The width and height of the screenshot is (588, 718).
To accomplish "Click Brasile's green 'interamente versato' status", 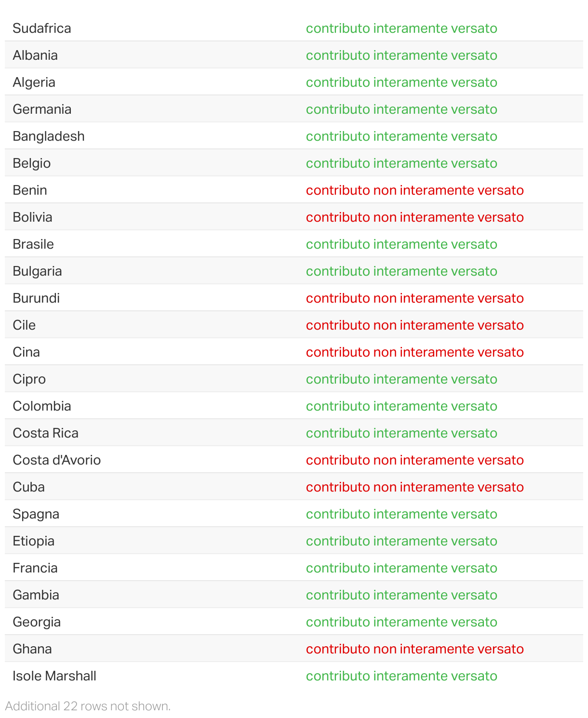I will tap(401, 244).
